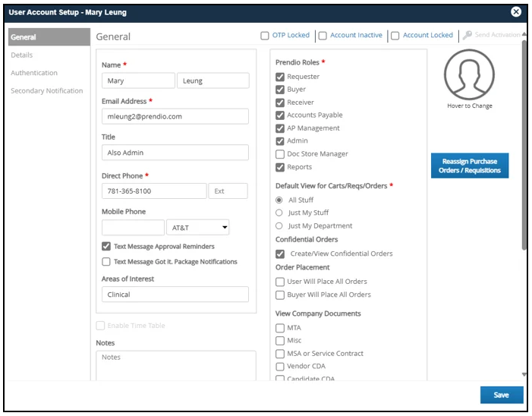Check the OTP Locked checkbox
This screenshot has height=416, width=532.
(x=265, y=36)
